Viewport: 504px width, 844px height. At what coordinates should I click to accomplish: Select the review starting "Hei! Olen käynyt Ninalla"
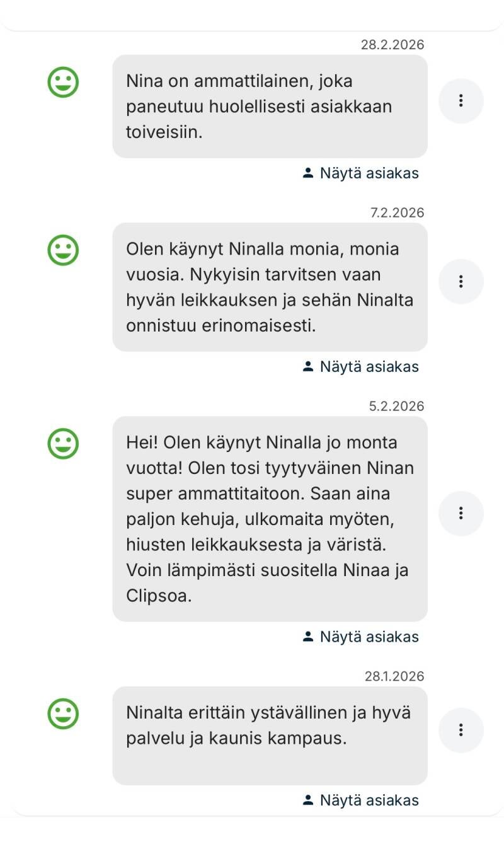pos(270,519)
